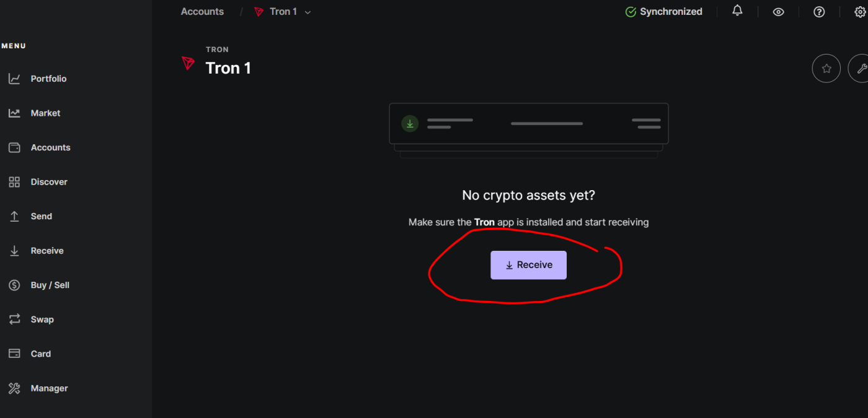Click the Accounts breadcrumb link

(x=202, y=12)
